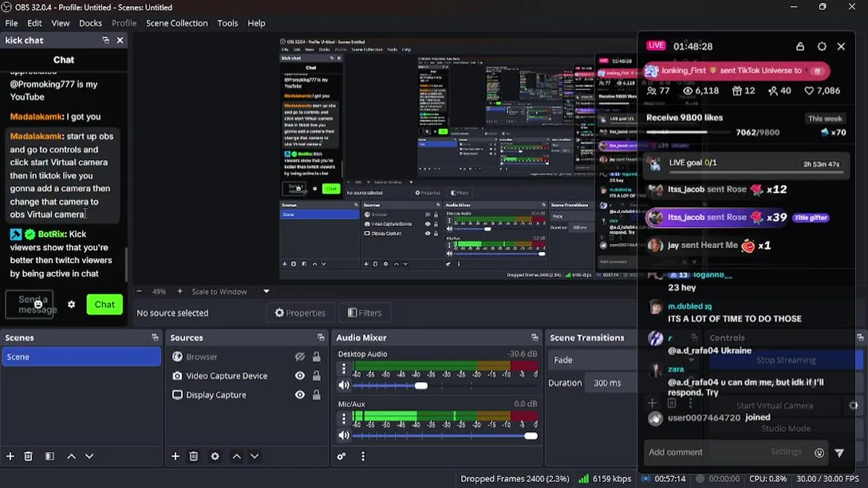The image size is (868, 488).
Task: Show the hidden Browser source
Action: 300,357
